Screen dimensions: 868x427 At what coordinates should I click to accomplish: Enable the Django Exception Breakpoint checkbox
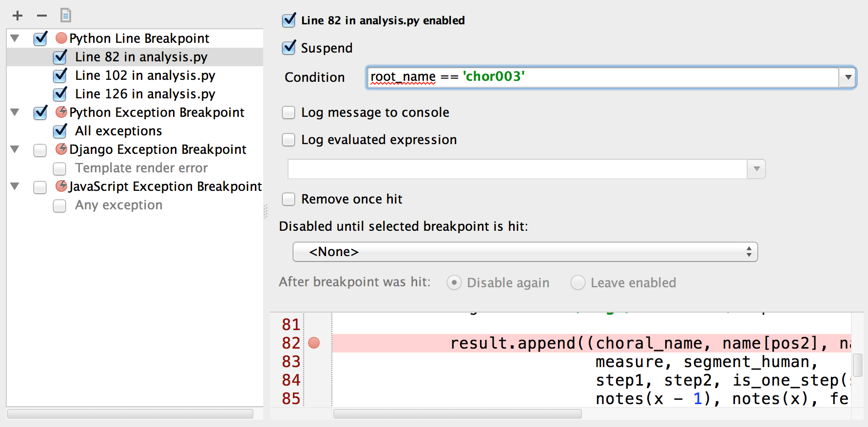tap(40, 150)
